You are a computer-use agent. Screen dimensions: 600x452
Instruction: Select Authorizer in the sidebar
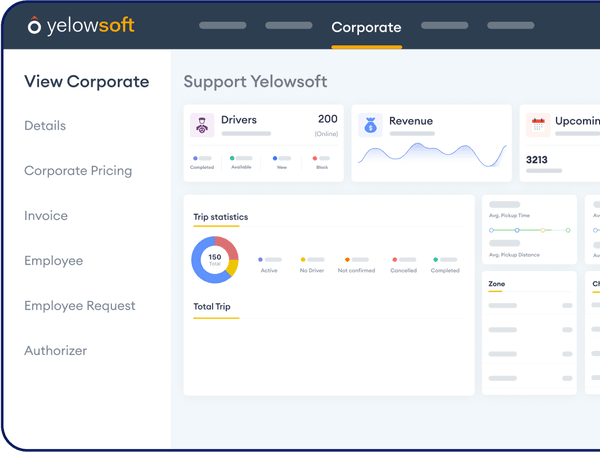coord(56,351)
